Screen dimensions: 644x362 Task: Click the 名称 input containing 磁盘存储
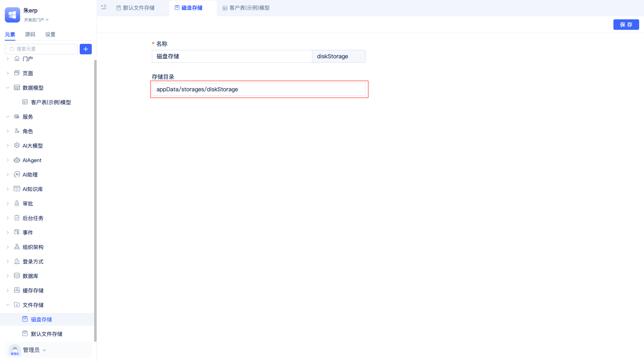[x=232, y=56]
